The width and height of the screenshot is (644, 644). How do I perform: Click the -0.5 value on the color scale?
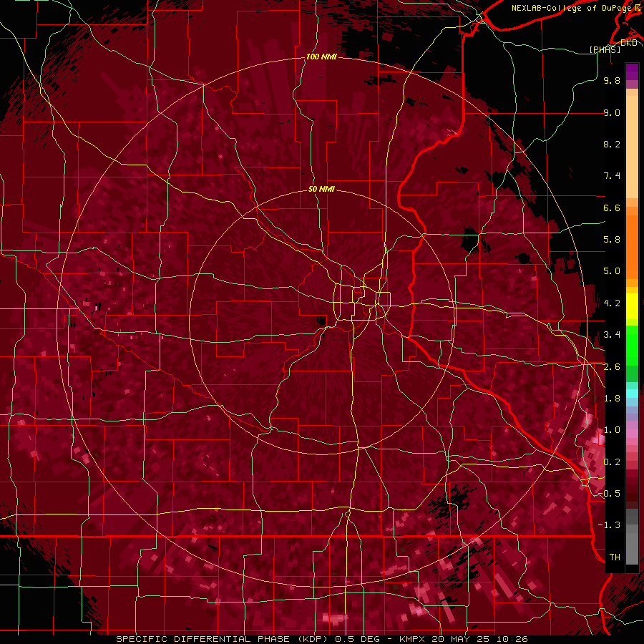(609, 494)
